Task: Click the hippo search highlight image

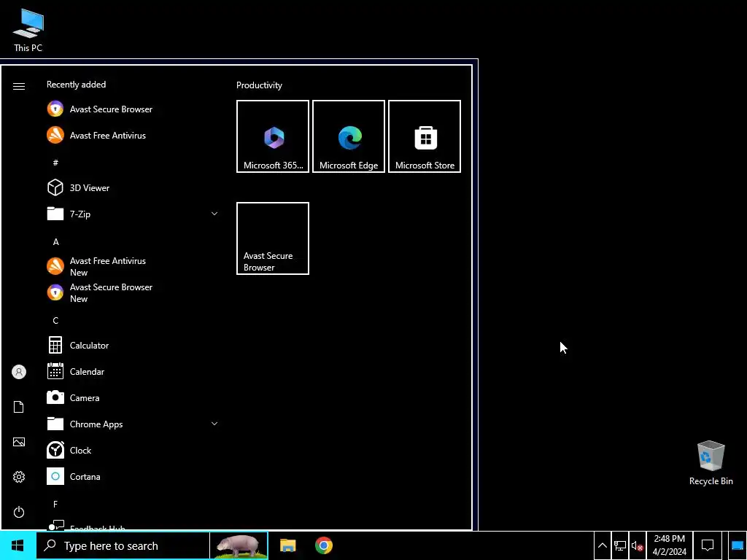Action: point(239,545)
